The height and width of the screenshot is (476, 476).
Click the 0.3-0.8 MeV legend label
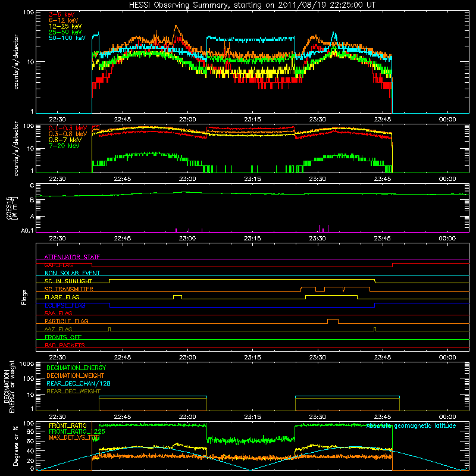coord(68,134)
